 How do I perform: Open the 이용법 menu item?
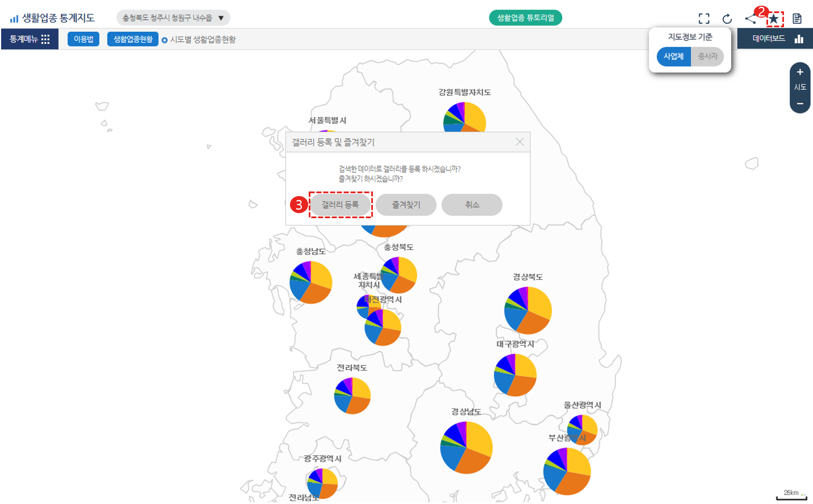point(83,39)
